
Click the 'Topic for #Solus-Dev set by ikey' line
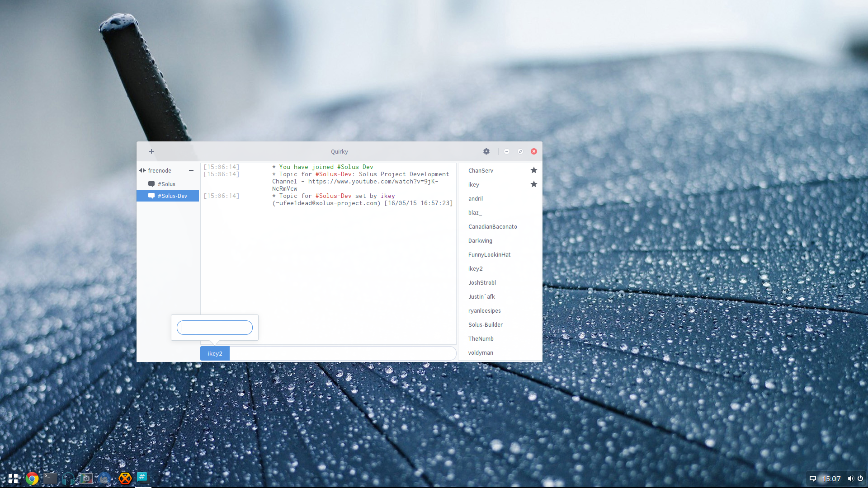coord(334,196)
